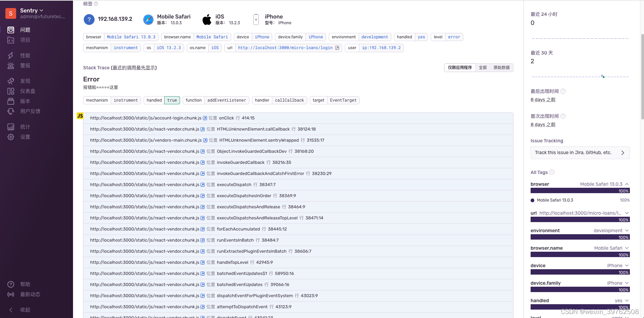Click the tags help question icon
The image size is (644, 318).
coord(96,4)
